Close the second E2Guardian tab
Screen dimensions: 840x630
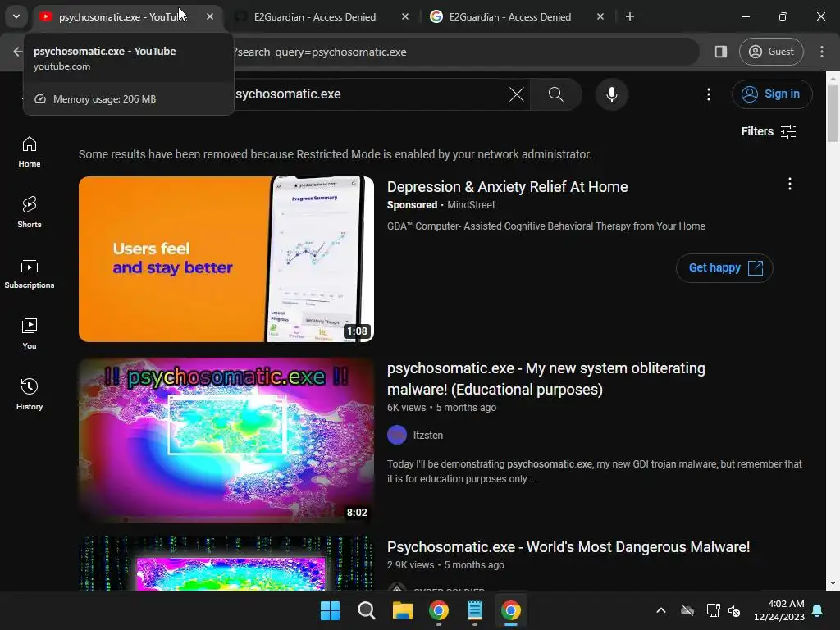click(405, 16)
